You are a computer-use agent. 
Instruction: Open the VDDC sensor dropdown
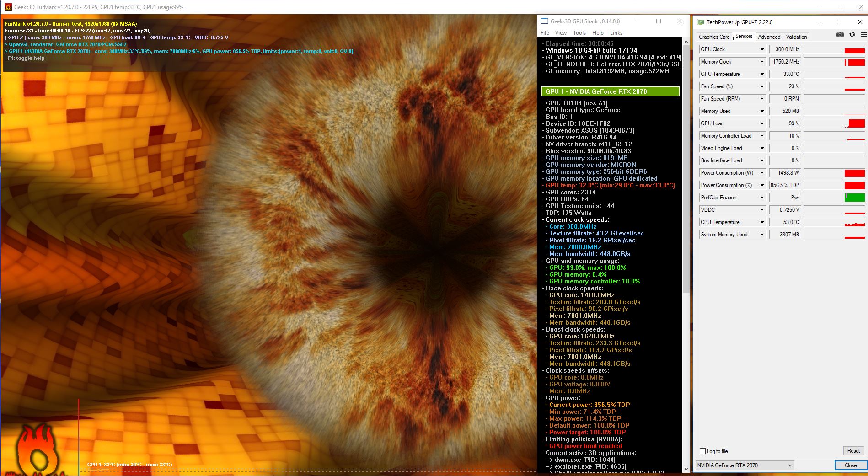tap(762, 210)
